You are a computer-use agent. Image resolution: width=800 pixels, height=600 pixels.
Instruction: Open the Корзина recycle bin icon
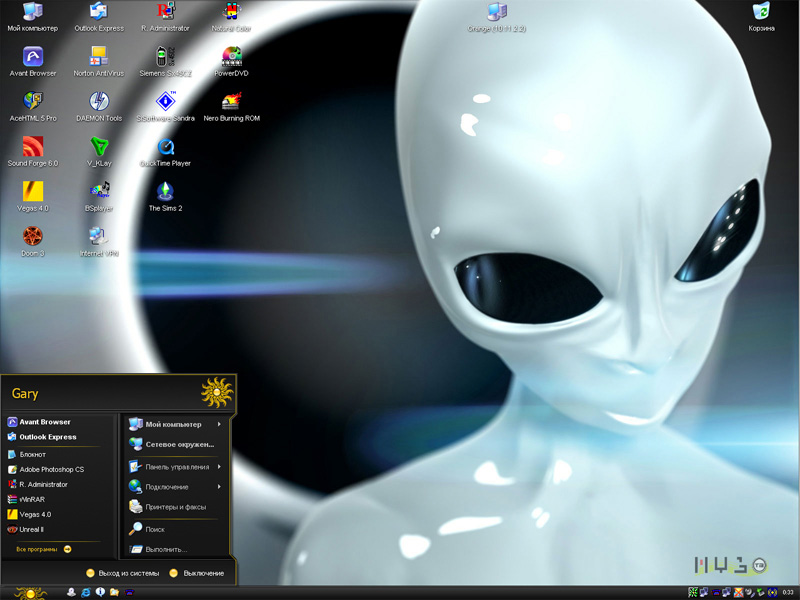tap(761, 13)
